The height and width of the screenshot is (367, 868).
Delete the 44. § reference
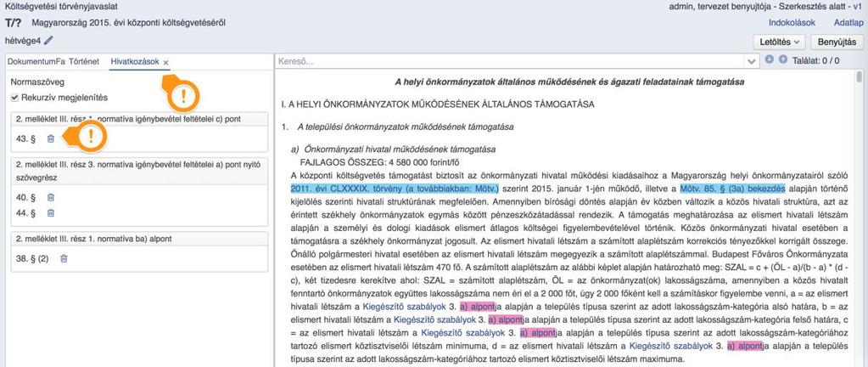50,213
